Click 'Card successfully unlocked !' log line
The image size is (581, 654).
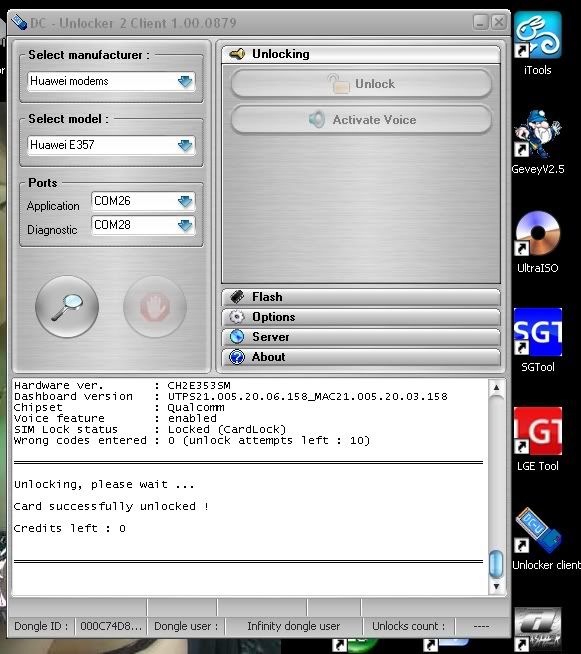(x=111, y=506)
